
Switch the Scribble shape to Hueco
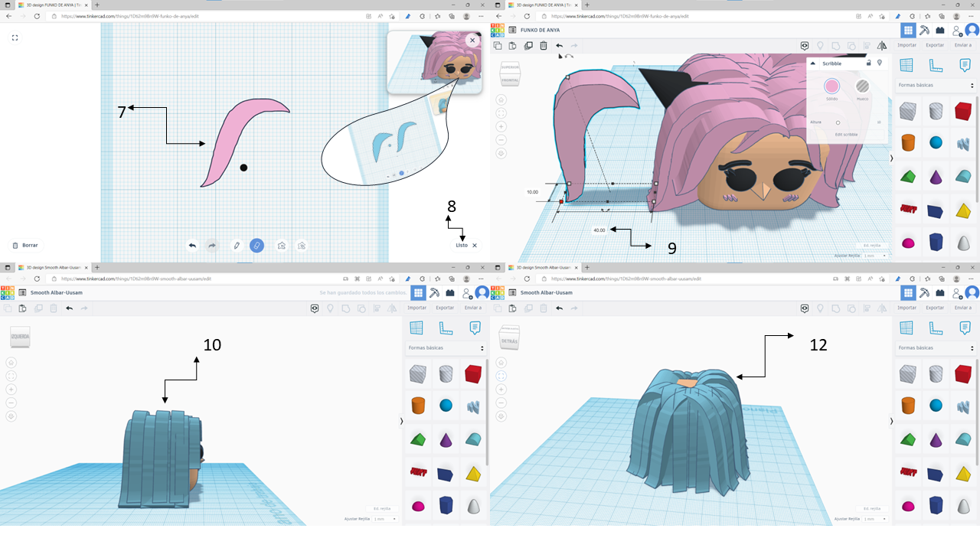863,86
